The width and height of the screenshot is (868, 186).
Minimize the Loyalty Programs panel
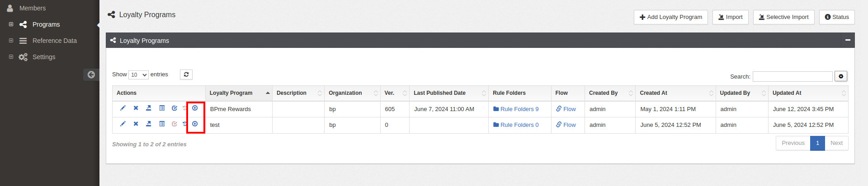pyautogui.click(x=848, y=40)
